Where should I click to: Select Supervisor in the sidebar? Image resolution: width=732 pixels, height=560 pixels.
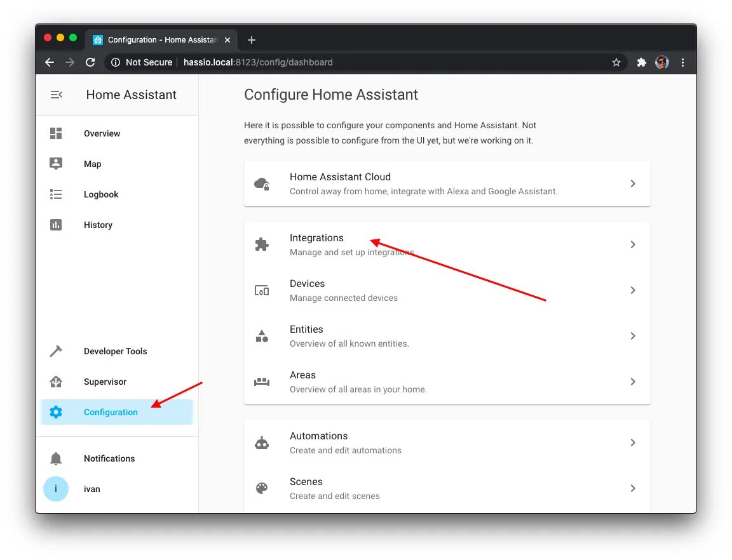click(x=117, y=382)
